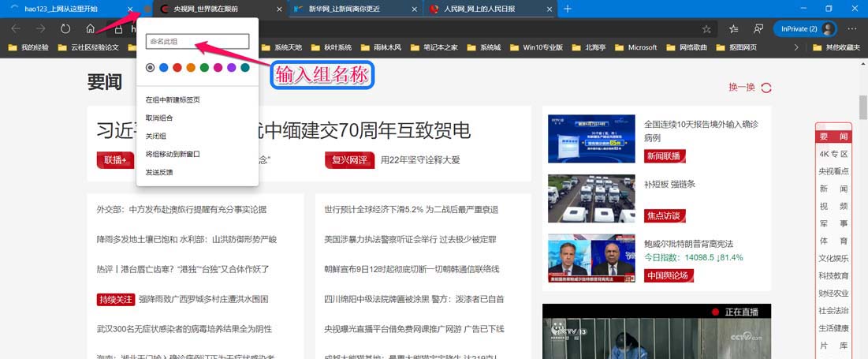
Task: Open the Favorites list icon
Action: tap(733, 29)
